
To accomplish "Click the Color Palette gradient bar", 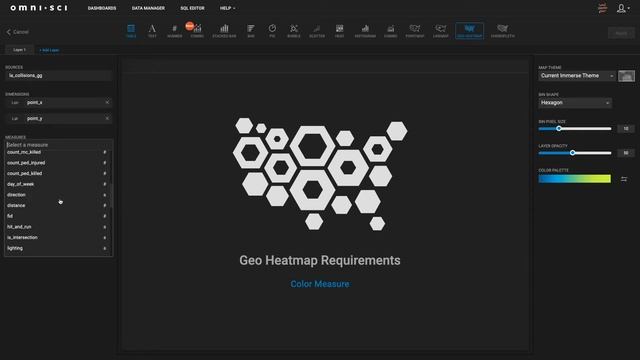I will pyautogui.click(x=574, y=179).
